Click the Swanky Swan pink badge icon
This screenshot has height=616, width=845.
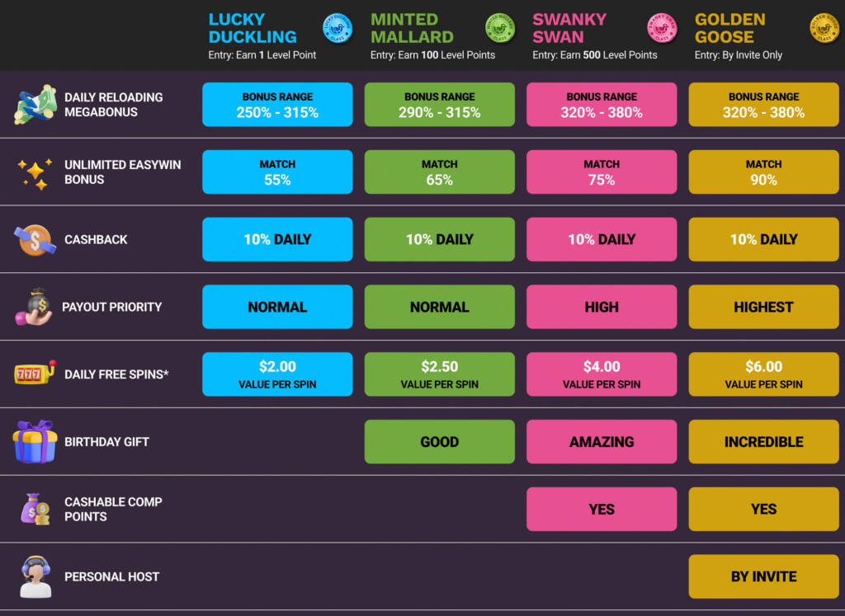[x=661, y=28]
